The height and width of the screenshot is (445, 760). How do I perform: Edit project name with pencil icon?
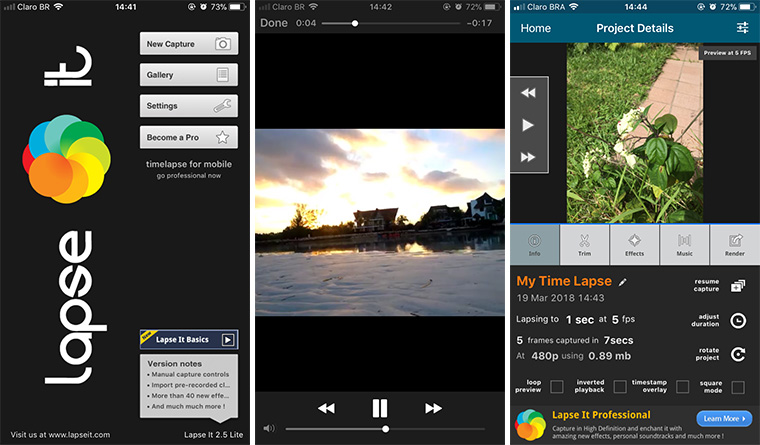(x=623, y=282)
